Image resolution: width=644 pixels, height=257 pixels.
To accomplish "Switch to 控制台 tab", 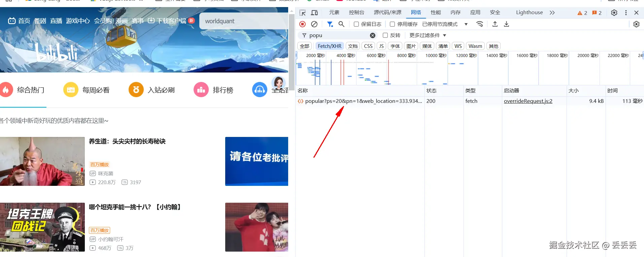I will pos(357,12).
